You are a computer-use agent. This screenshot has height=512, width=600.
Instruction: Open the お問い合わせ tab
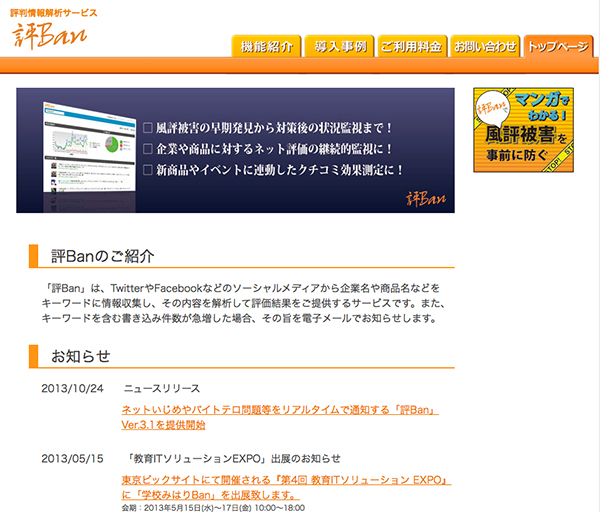[484, 46]
